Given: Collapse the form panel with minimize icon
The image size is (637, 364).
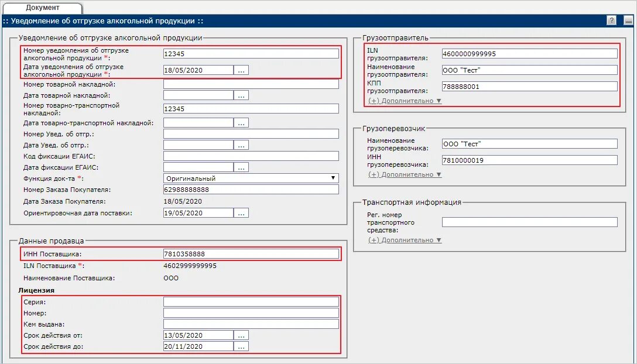Looking at the screenshot, I should [628, 20].
